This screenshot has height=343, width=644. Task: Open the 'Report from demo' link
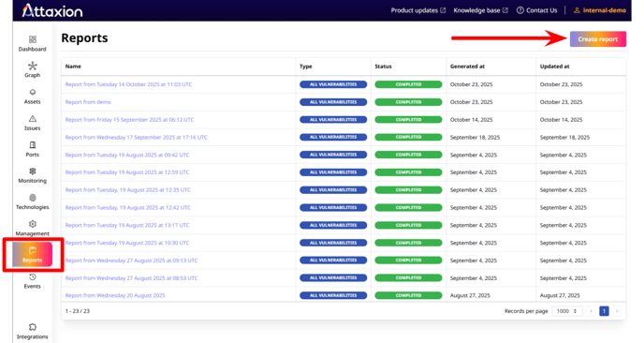[88, 102]
